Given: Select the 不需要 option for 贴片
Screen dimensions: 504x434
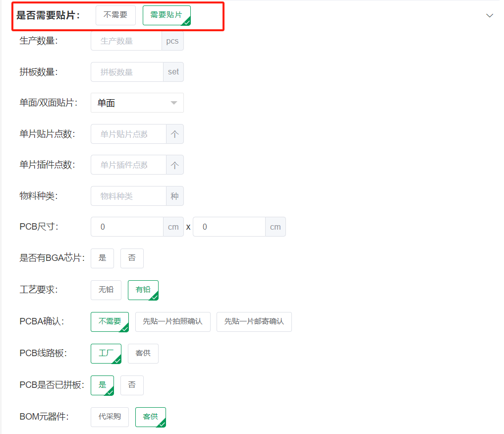Looking at the screenshot, I should click(x=115, y=15).
